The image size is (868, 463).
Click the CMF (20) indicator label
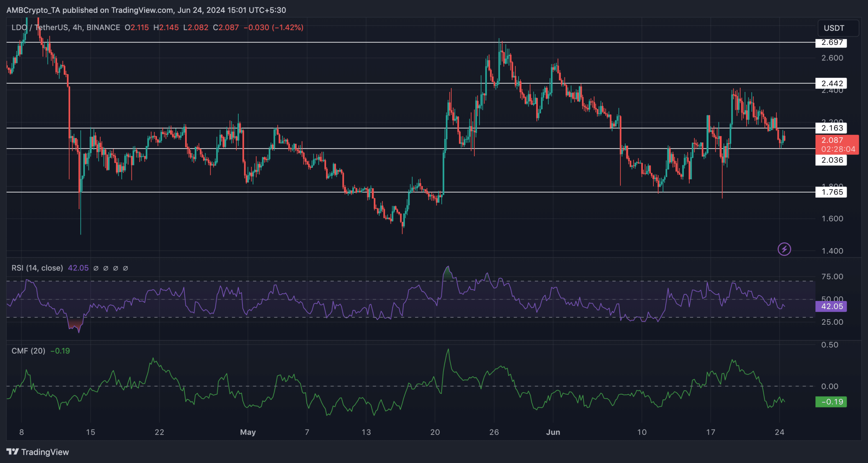28,351
